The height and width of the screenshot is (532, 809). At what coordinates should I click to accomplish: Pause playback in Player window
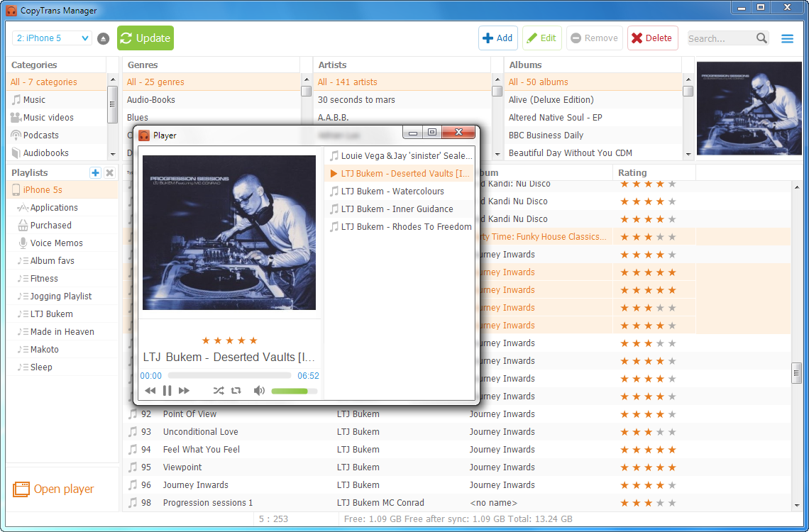tap(167, 391)
